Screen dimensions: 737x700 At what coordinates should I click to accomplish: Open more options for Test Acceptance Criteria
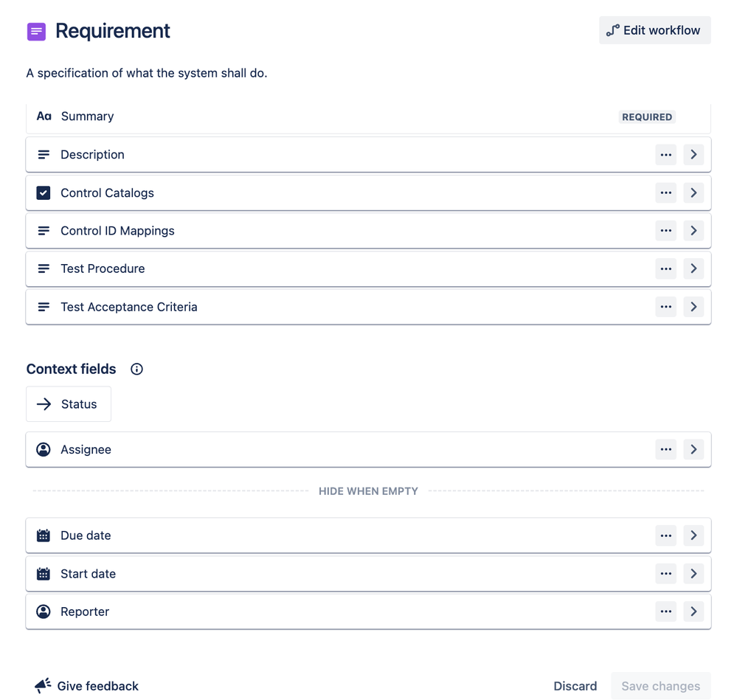[x=665, y=306]
